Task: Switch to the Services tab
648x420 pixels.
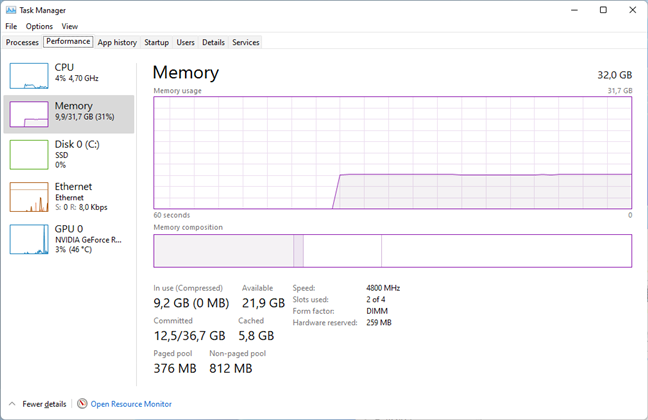Action: click(246, 42)
